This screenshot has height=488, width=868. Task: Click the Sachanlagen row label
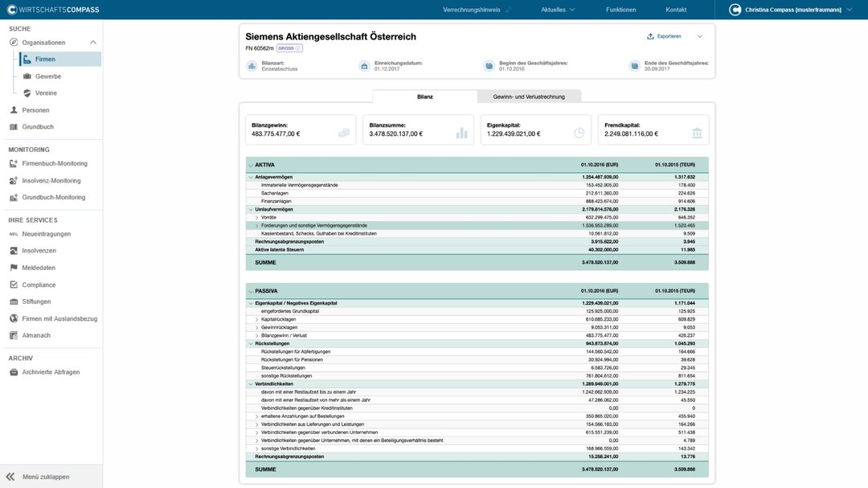(x=275, y=193)
